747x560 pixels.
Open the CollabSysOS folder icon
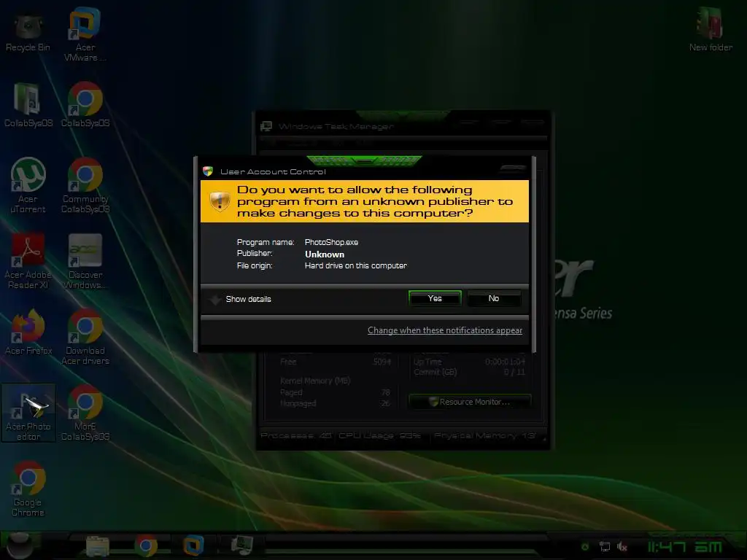click(28, 105)
